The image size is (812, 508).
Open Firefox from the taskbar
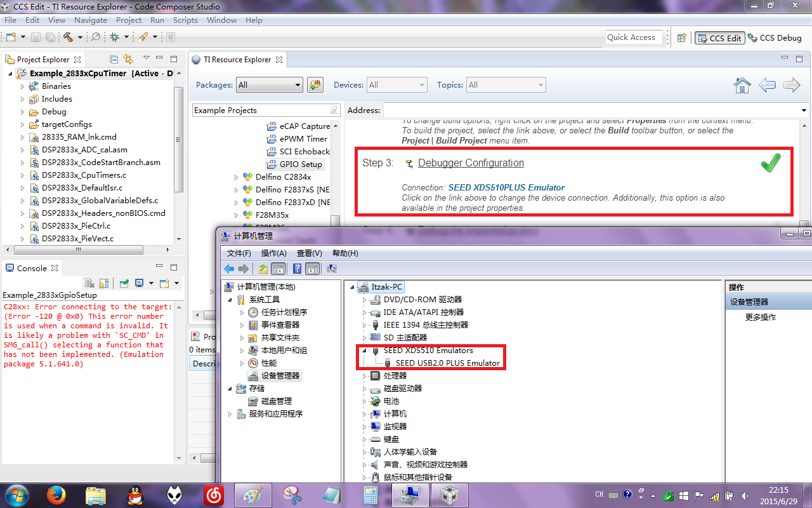pyautogui.click(x=56, y=495)
